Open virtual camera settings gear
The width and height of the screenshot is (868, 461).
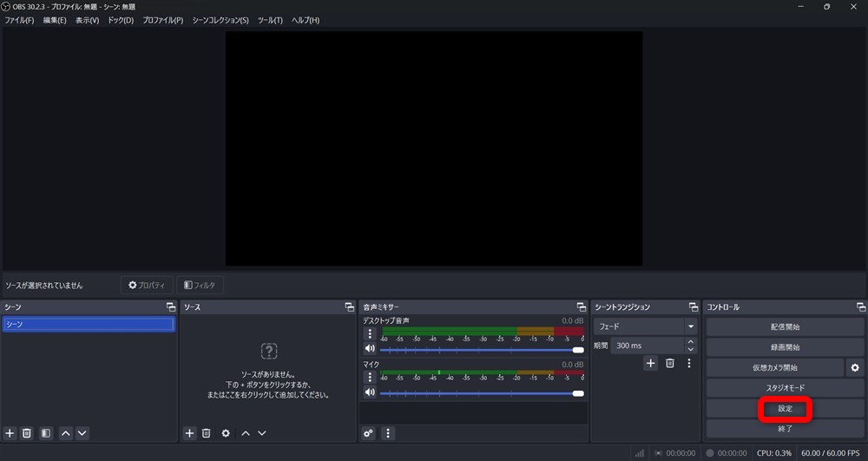(855, 367)
